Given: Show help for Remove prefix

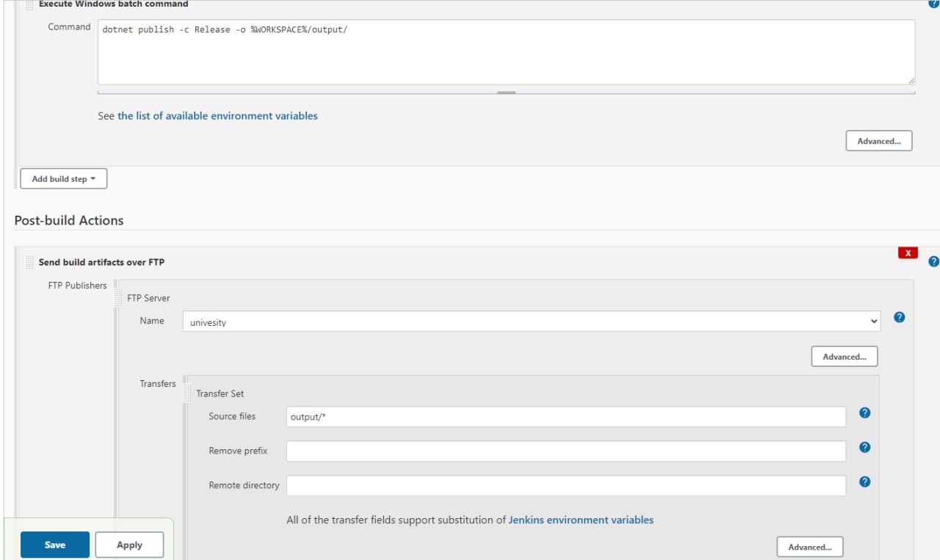Looking at the screenshot, I should (x=864, y=447).
